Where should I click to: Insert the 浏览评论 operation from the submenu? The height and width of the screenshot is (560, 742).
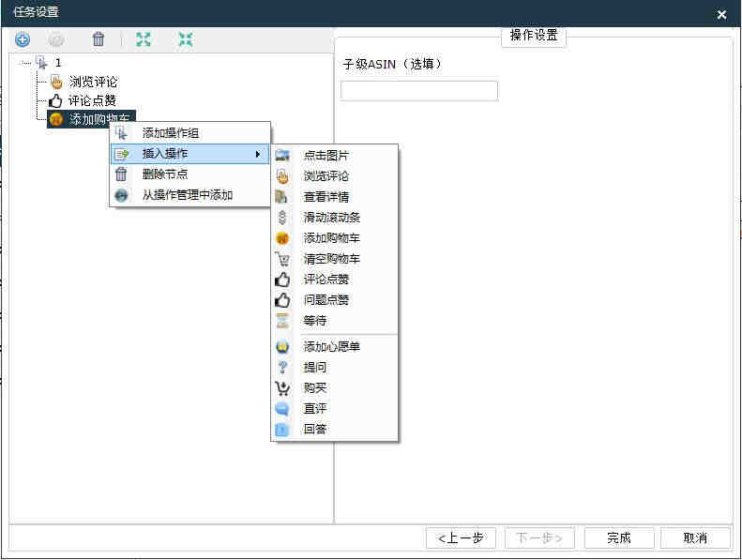coord(334,176)
